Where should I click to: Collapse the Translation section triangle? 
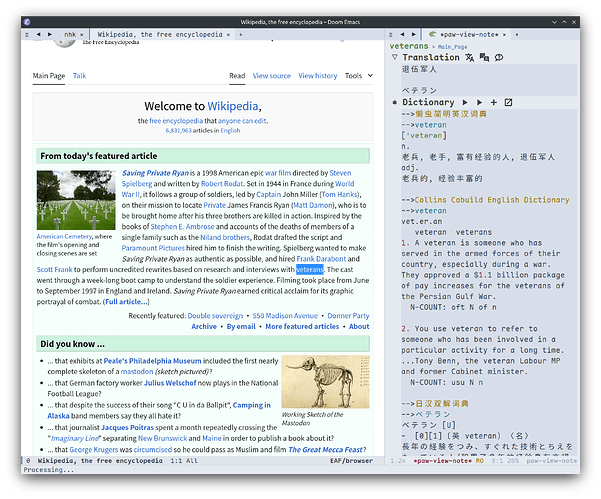394,57
